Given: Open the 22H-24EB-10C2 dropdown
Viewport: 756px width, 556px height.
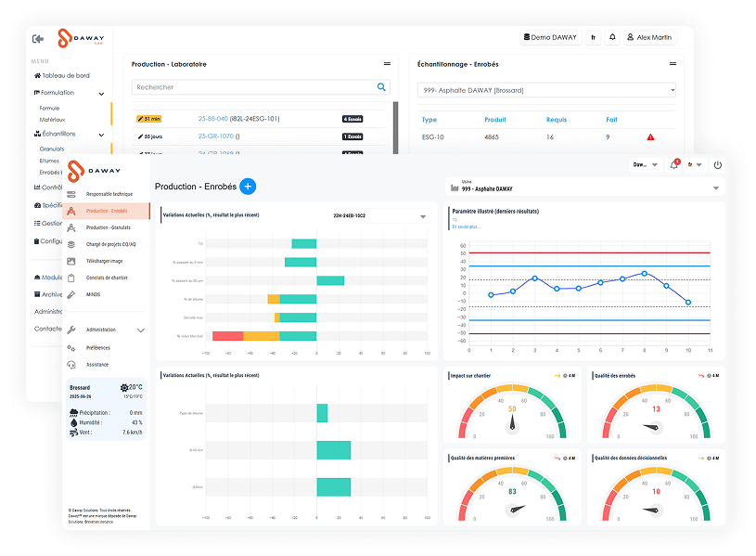Looking at the screenshot, I should [x=423, y=216].
